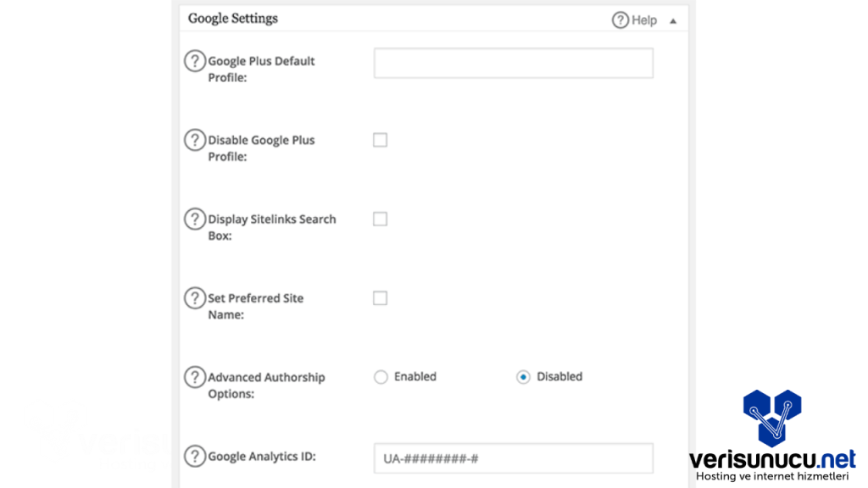
Task: Click the Google Settings panel title
Action: [x=233, y=18]
